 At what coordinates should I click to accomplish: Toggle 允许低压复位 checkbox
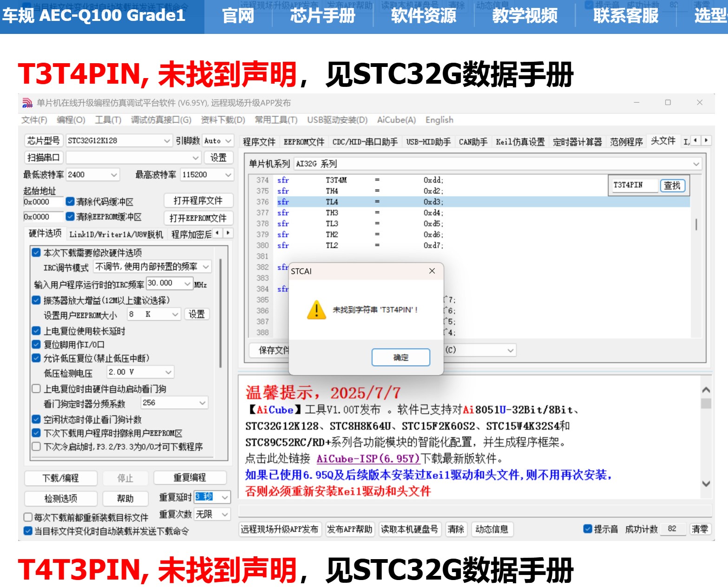(x=36, y=358)
